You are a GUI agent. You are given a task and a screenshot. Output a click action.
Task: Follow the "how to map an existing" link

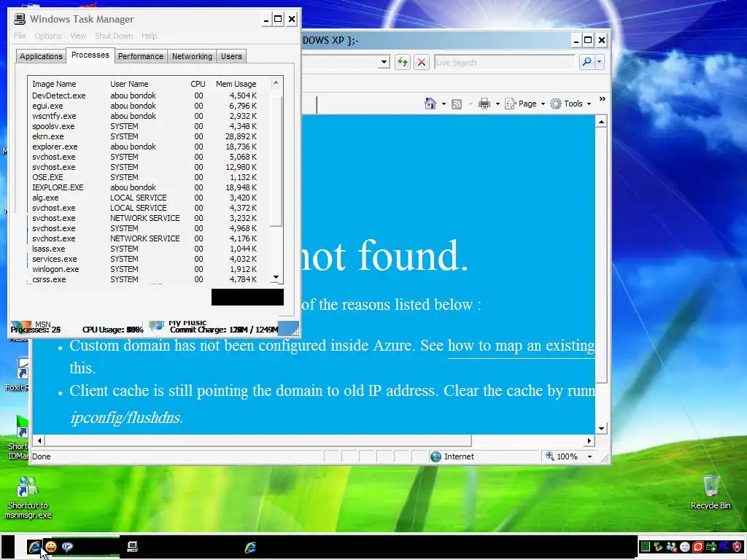[x=521, y=346]
